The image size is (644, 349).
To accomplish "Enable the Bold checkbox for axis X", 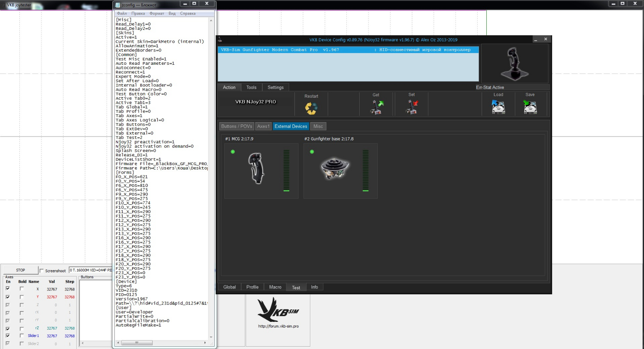I will 22,289.
